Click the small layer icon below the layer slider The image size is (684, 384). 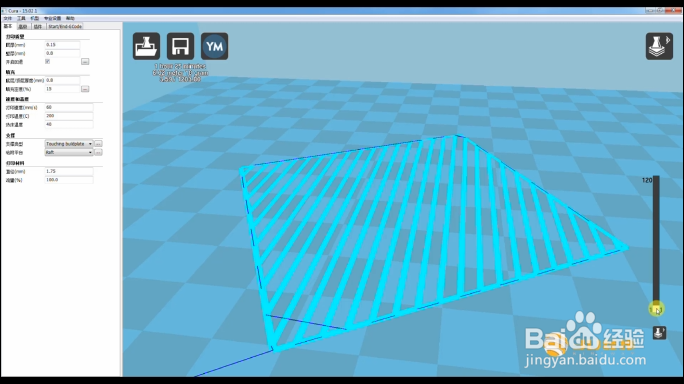tap(659, 333)
